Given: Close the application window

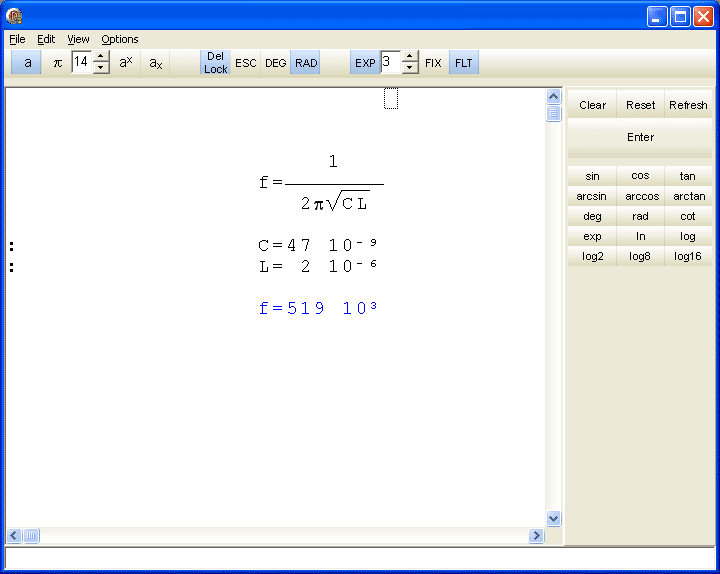Looking at the screenshot, I should pos(703,17).
